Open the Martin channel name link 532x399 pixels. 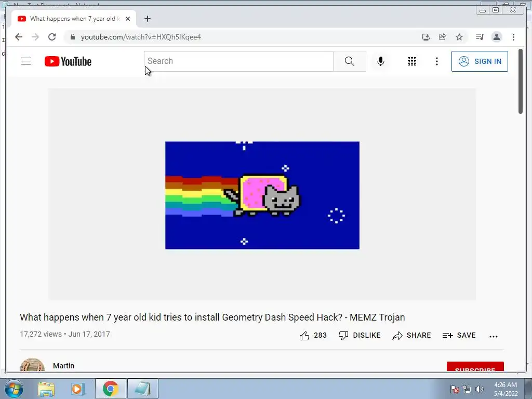coord(63,366)
